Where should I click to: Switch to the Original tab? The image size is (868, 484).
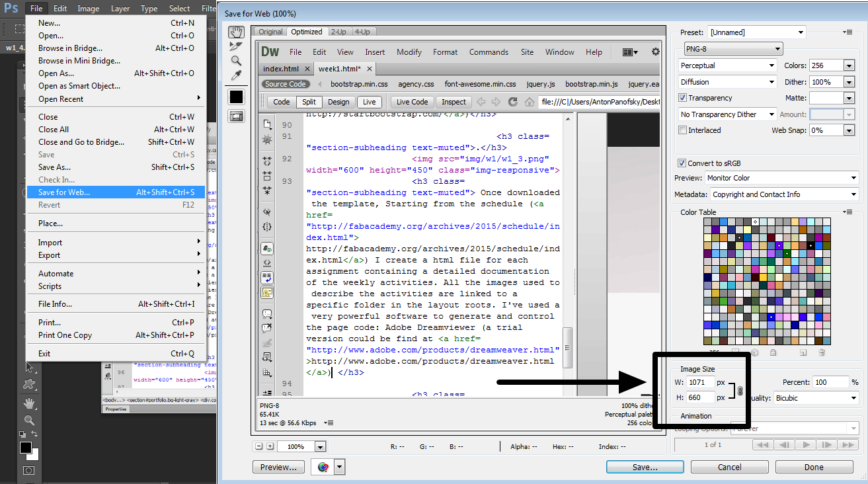271,32
